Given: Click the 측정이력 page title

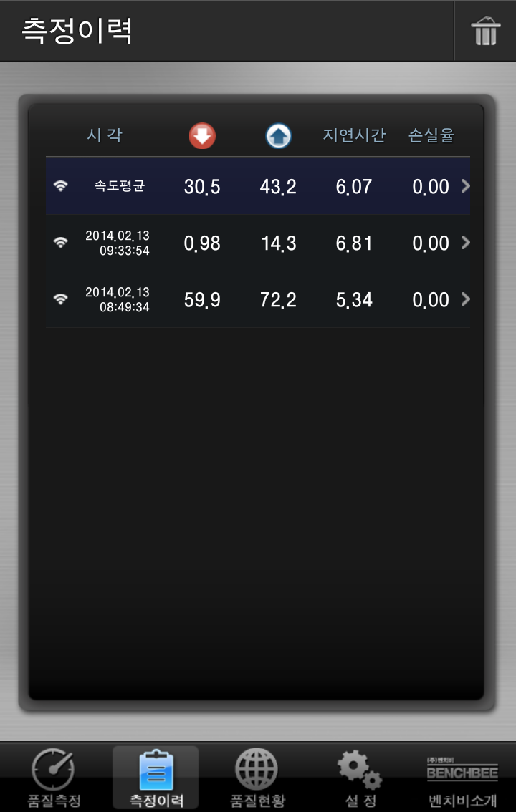Looking at the screenshot, I should pyautogui.click(x=76, y=31).
